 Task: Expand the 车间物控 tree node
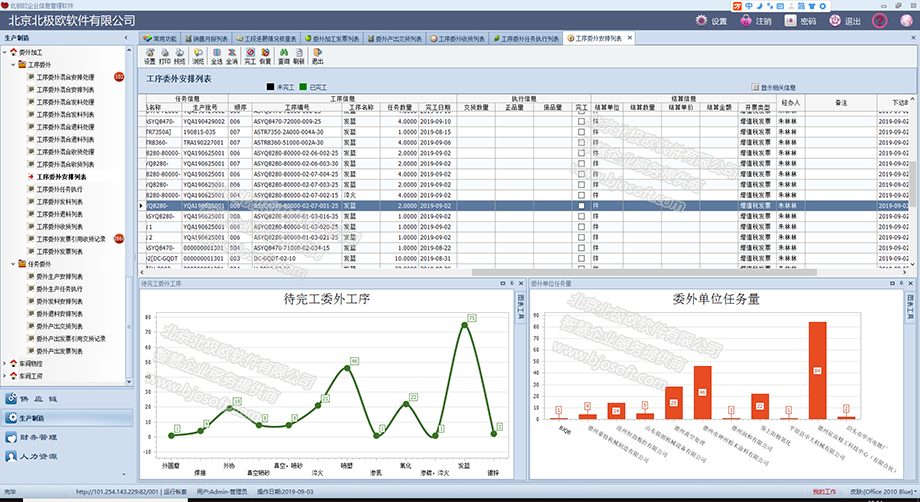pos(5,364)
